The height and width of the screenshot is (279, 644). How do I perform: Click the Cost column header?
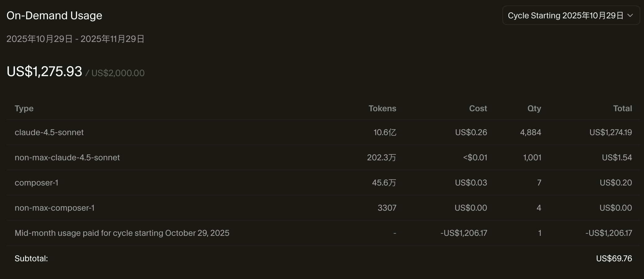tap(478, 108)
